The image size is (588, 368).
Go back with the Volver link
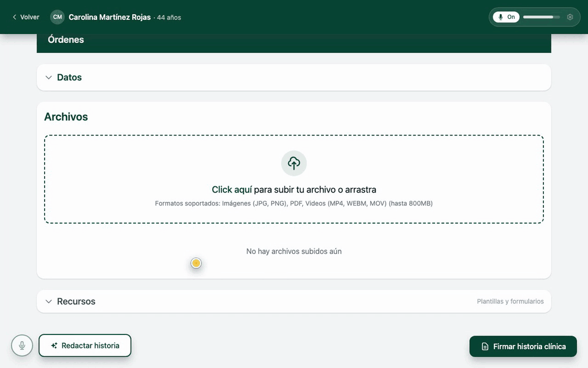[x=26, y=17]
